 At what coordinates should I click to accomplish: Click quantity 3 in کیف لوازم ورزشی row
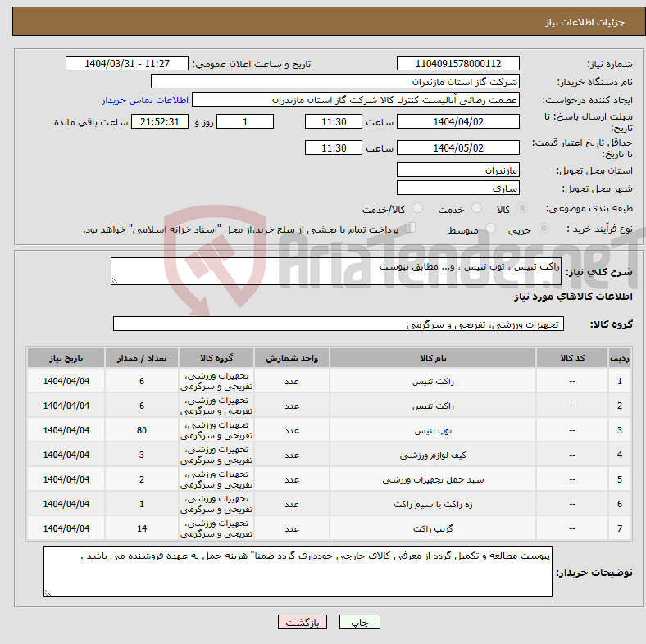pyautogui.click(x=142, y=455)
